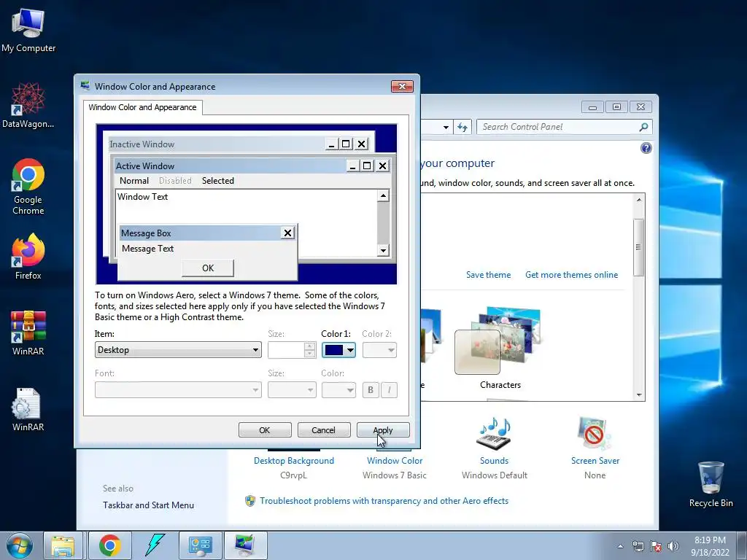747x560 pixels.
Task: Open the Windows Start menu
Action: click(19, 545)
